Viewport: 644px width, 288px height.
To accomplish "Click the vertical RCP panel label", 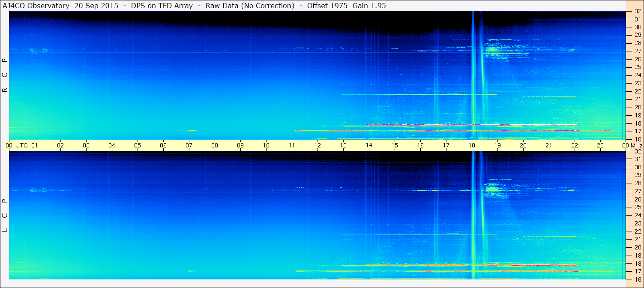I will 5,75.
